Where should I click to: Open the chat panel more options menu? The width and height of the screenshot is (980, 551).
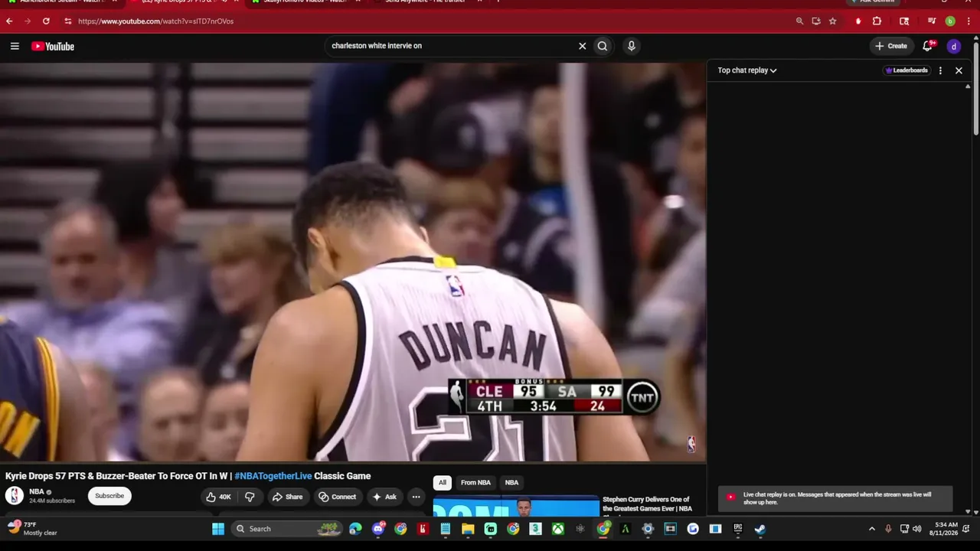pos(940,70)
